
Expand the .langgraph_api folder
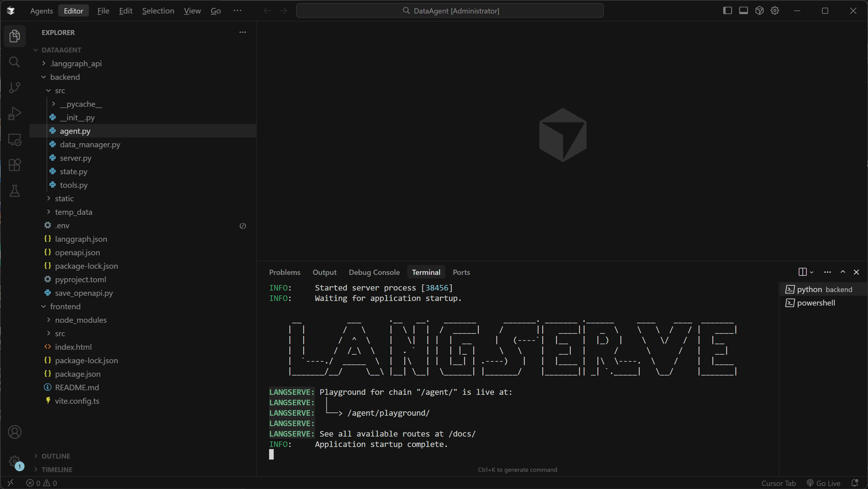tap(143, 64)
